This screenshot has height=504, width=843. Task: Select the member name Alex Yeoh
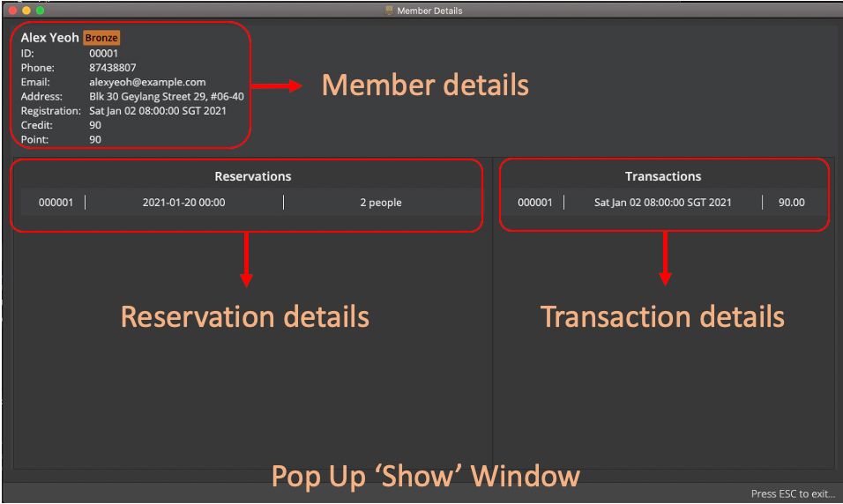pyautogui.click(x=49, y=38)
